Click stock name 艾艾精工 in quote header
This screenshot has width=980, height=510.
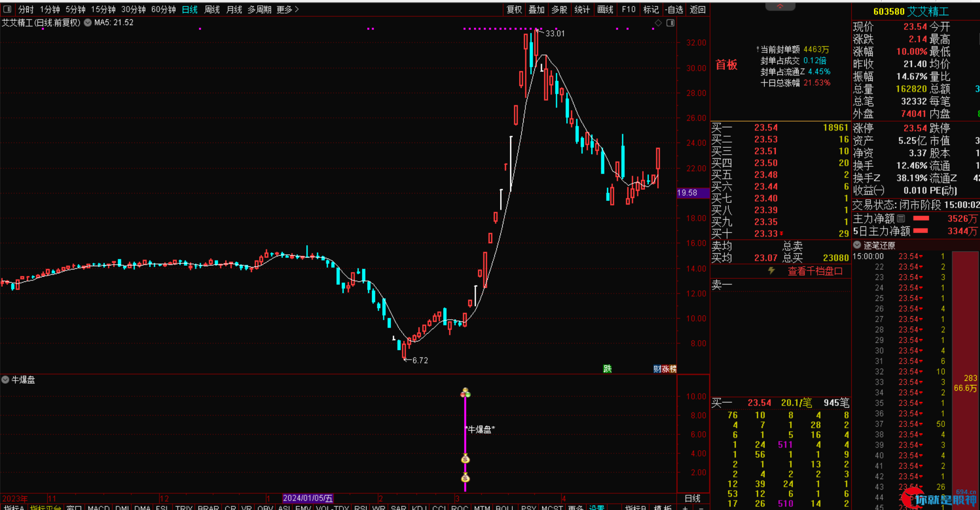pos(928,12)
